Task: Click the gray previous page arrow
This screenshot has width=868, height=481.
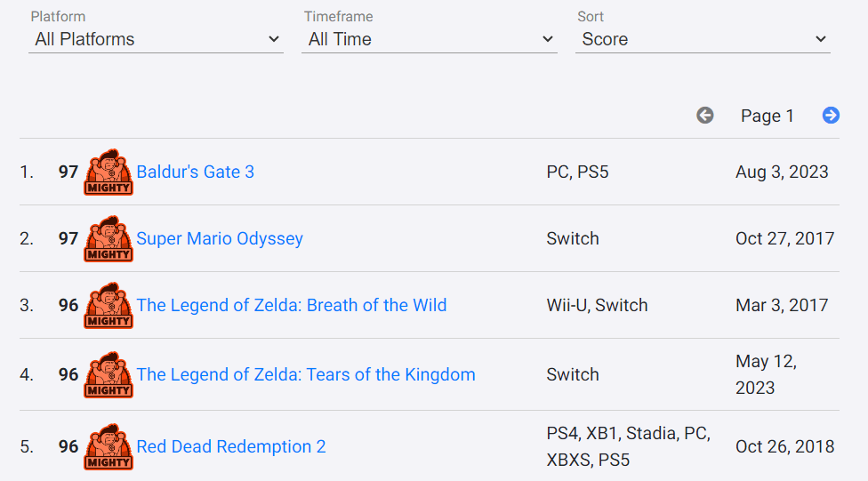Action: (x=705, y=116)
